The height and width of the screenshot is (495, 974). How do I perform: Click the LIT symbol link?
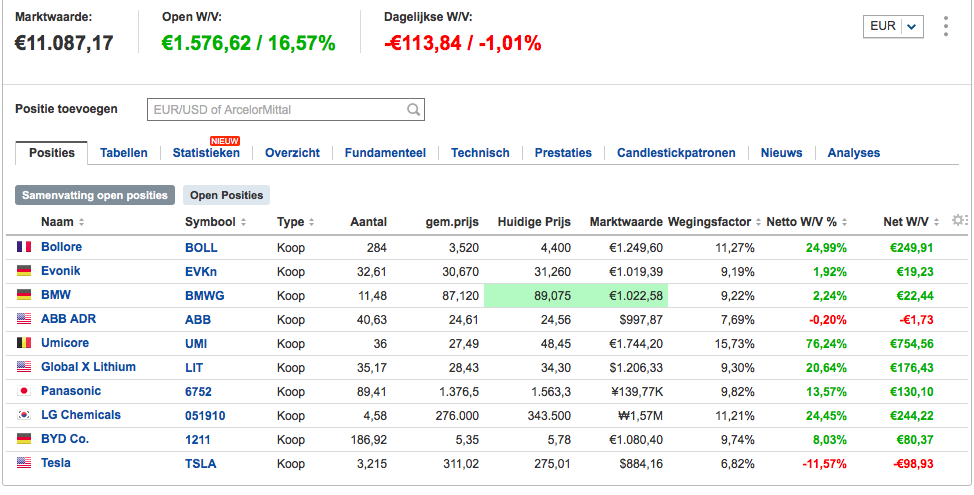pos(194,368)
